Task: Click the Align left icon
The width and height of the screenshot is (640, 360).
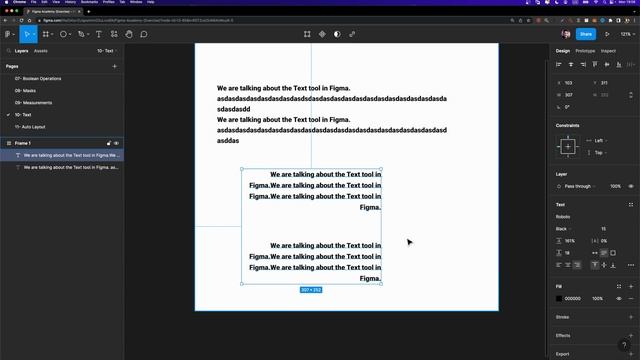Action: 559,64
